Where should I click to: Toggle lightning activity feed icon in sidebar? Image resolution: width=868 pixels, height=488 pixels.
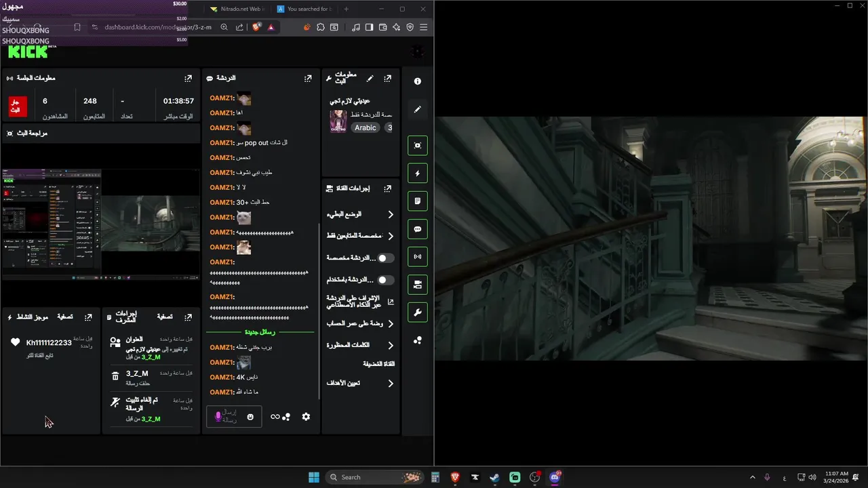pyautogui.click(x=418, y=174)
